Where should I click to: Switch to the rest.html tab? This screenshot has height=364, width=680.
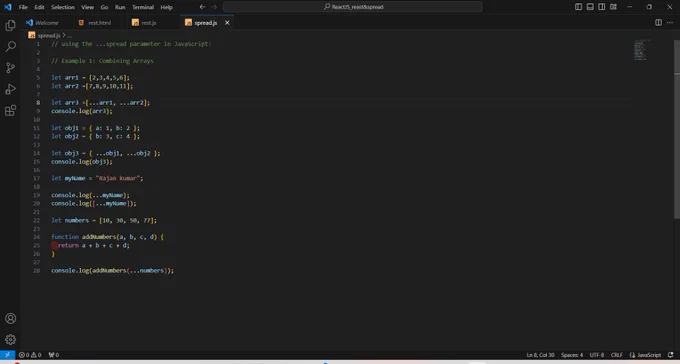coord(99,23)
